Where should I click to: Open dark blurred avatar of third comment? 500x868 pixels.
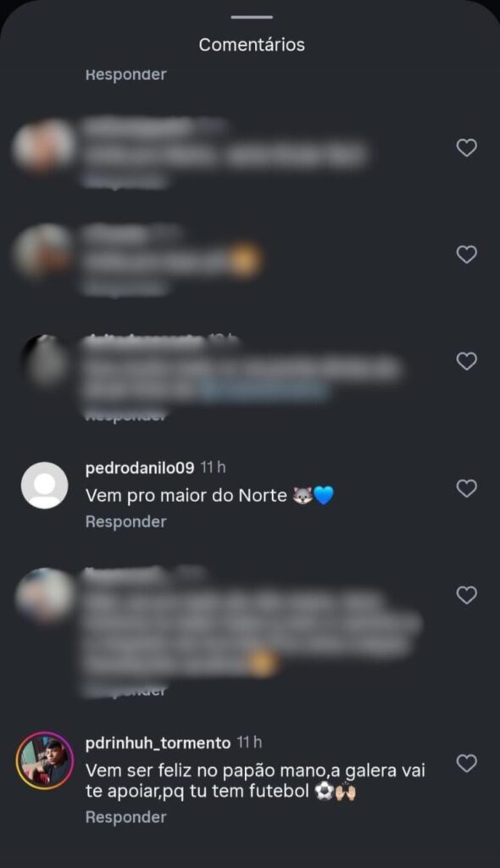point(44,360)
